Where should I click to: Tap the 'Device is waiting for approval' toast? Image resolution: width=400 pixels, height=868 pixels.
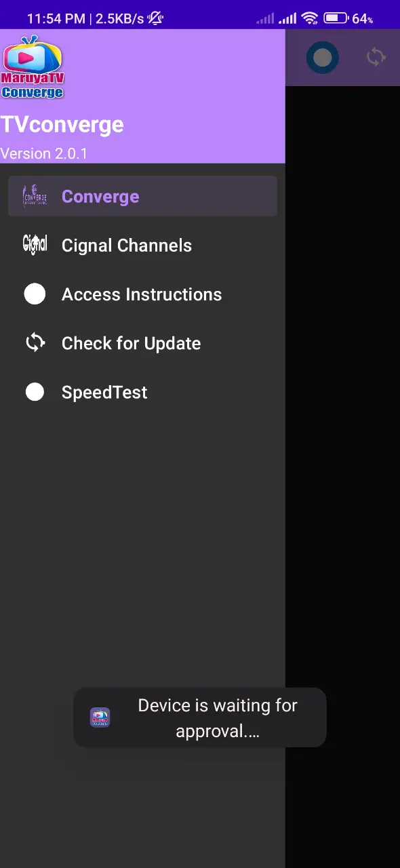point(200,717)
